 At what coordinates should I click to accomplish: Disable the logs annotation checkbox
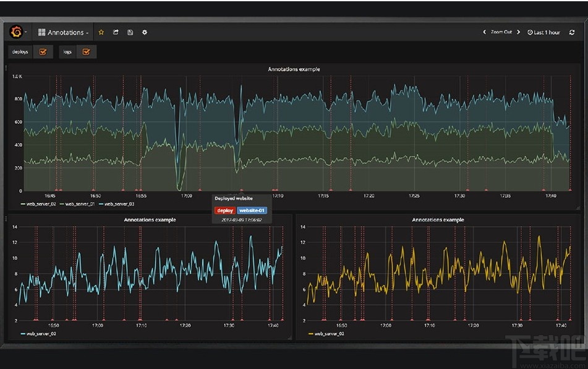[x=86, y=52]
